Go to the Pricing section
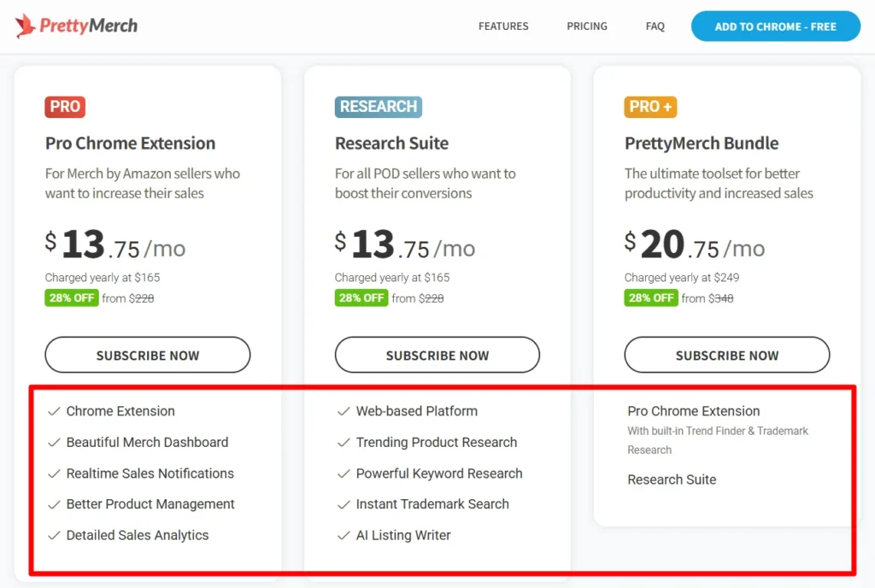875x588 pixels. [x=587, y=26]
